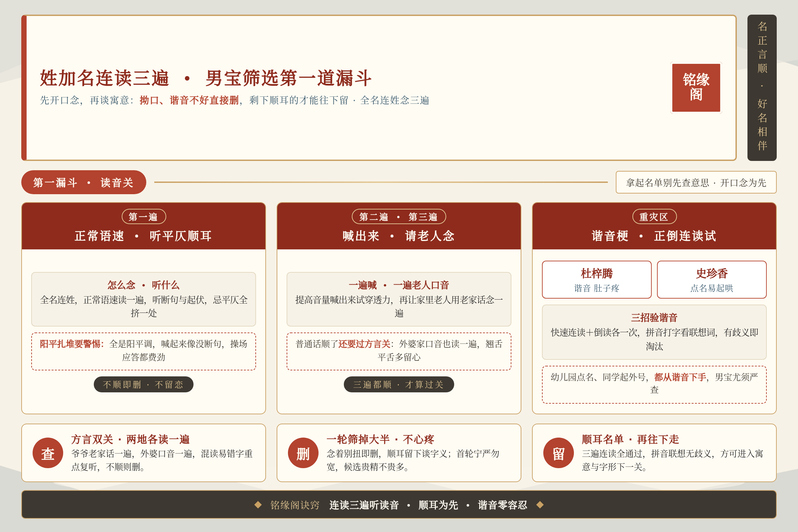798x532 pixels.
Task: Click the diamond icon after 谐音零容忍
Action: 540,504
